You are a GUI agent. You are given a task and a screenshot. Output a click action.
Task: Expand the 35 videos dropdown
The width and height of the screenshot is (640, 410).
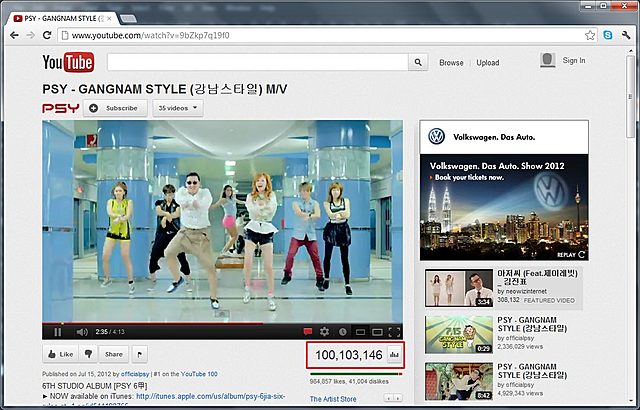pos(178,108)
